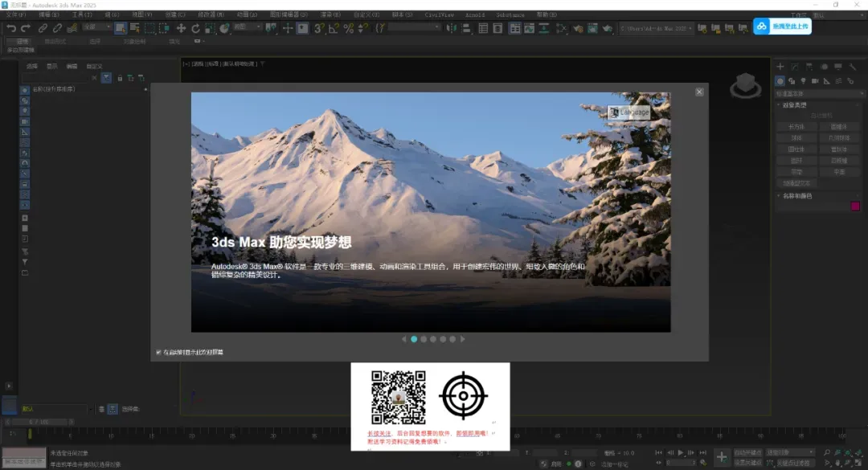
Task: Click Play Animation button
Action: pyautogui.click(x=681, y=453)
